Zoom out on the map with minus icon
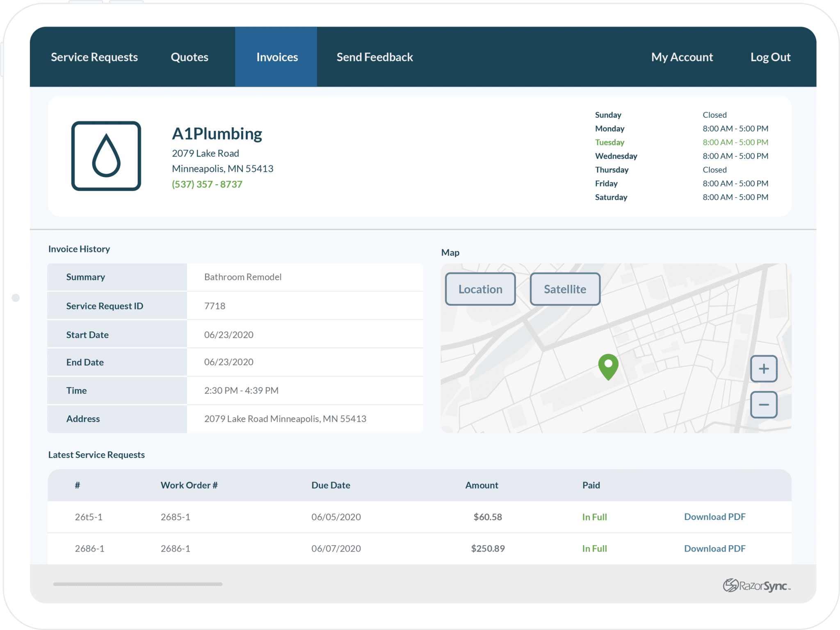This screenshot has width=840, height=630. pyautogui.click(x=764, y=404)
